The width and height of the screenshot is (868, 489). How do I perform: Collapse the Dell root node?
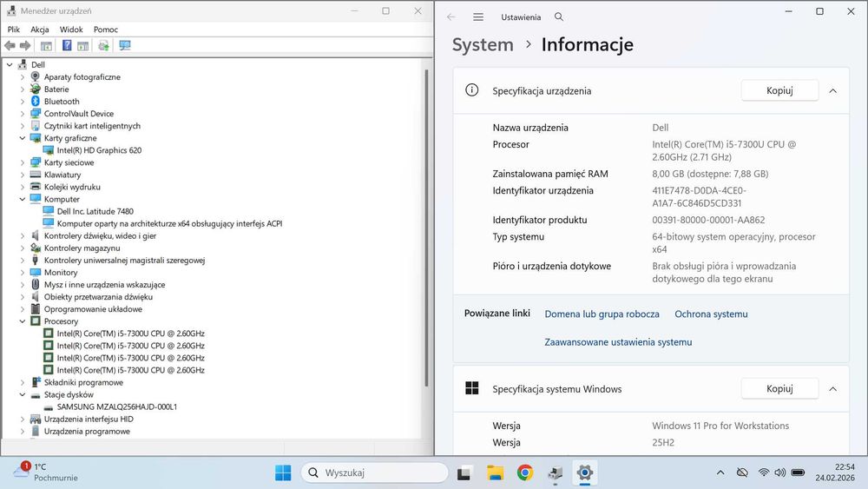pyautogui.click(x=10, y=65)
